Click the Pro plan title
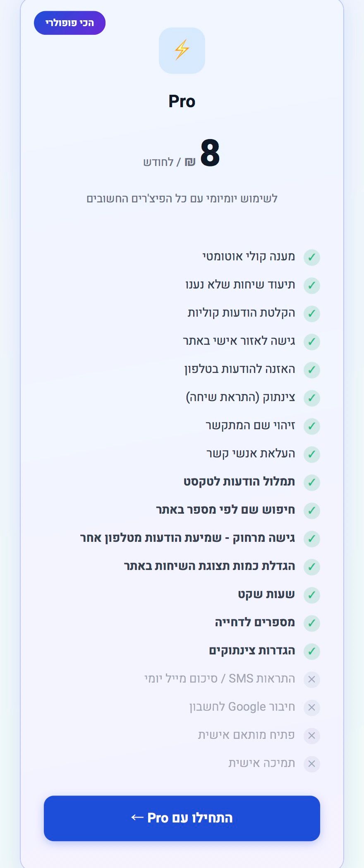The width and height of the screenshot is (364, 868). point(182,101)
